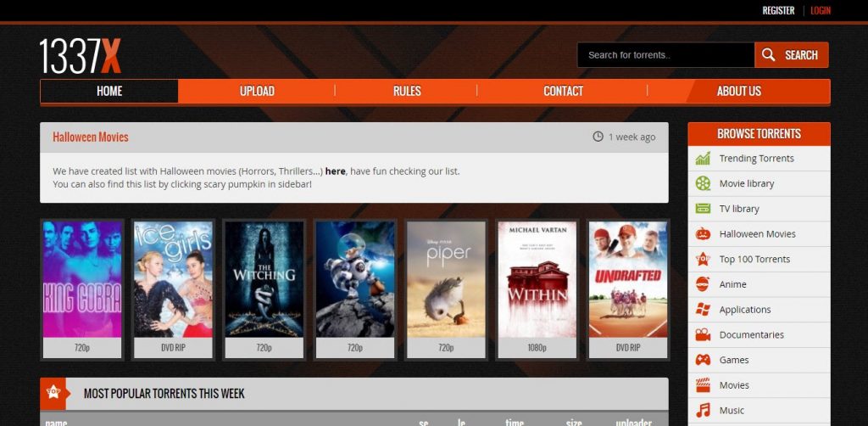The height and width of the screenshot is (426, 868).
Task: Click the 720p label under Piper
Action: tap(446, 348)
